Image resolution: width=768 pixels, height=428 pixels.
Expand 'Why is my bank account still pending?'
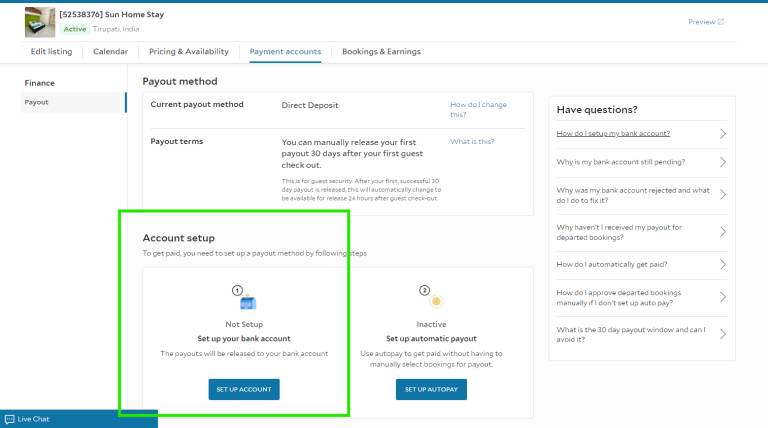tap(642, 162)
